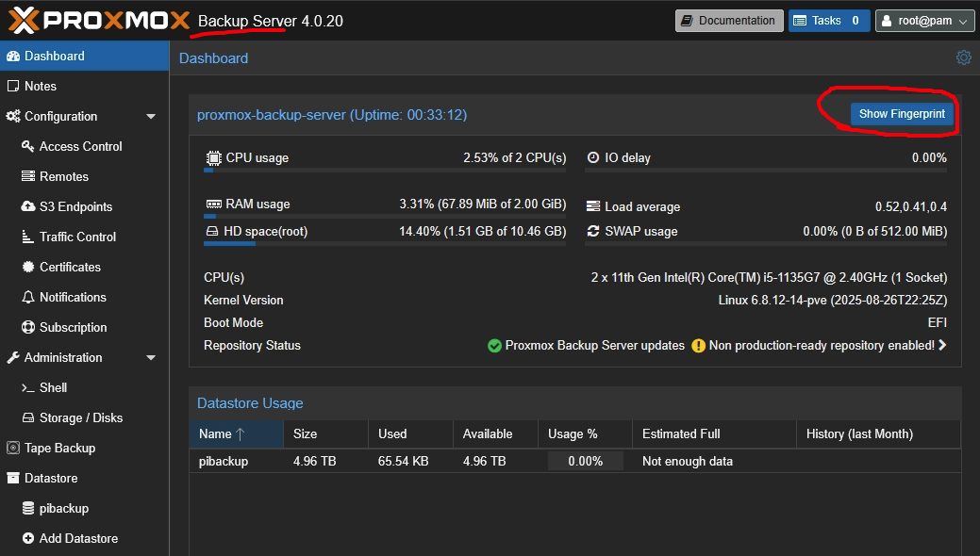Collapse the Configuration section arrow

(x=151, y=116)
